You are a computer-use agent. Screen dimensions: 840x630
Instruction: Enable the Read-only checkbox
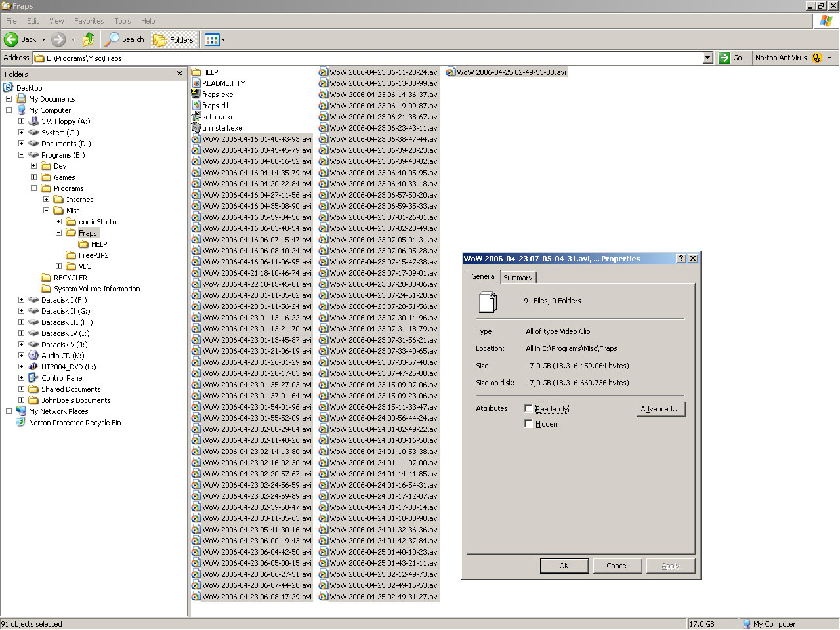click(528, 408)
